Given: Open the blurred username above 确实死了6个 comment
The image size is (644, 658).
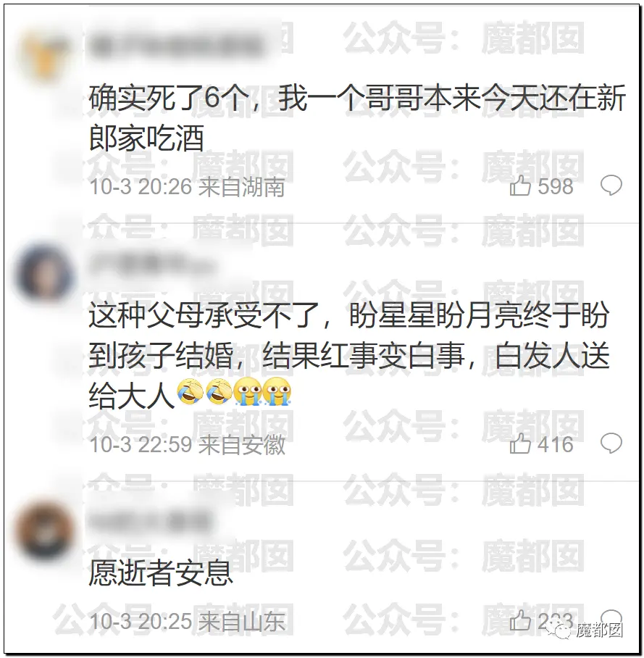Looking at the screenshot, I should 176,46.
